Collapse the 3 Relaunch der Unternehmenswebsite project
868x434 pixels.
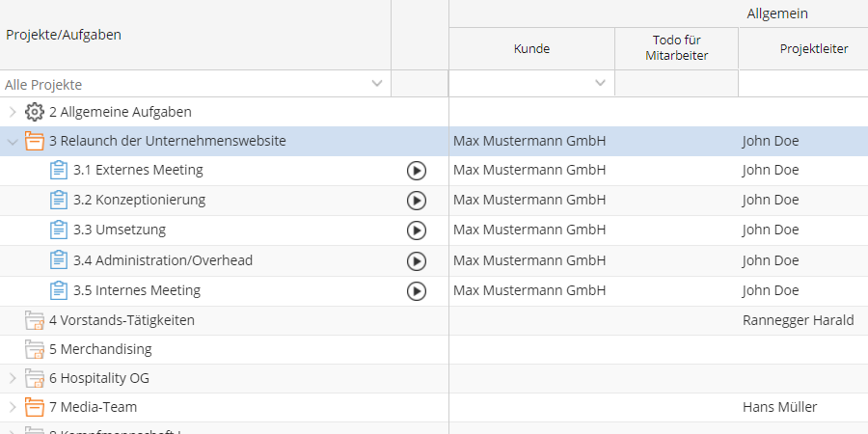(x=13, y=142)
